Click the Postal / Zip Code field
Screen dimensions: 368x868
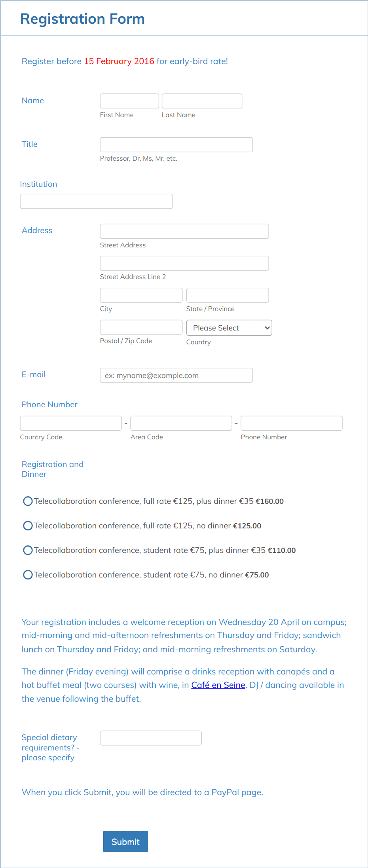(x=141, y=327)
